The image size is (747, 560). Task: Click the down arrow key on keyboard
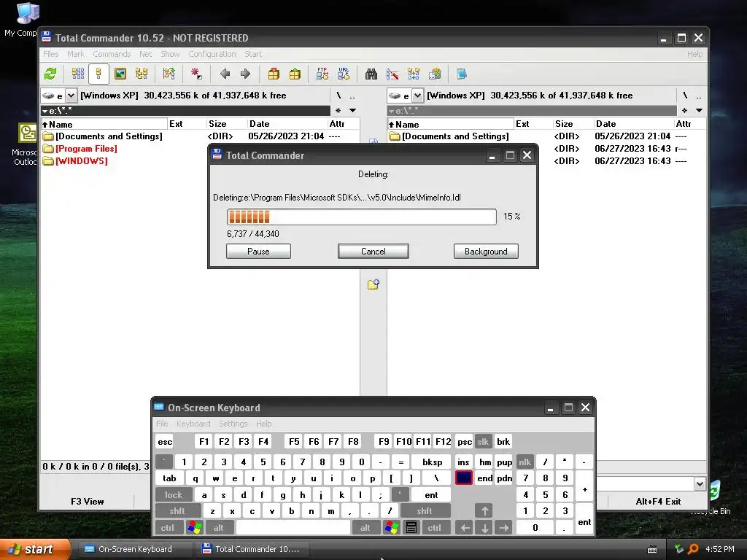tap(484, 528)
